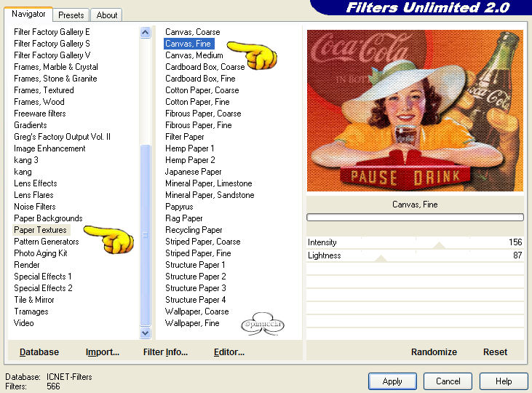The height and width of the screenshot is (393, 532).
Task: Click Import... to add filters
Action: (x=103, y=352)
